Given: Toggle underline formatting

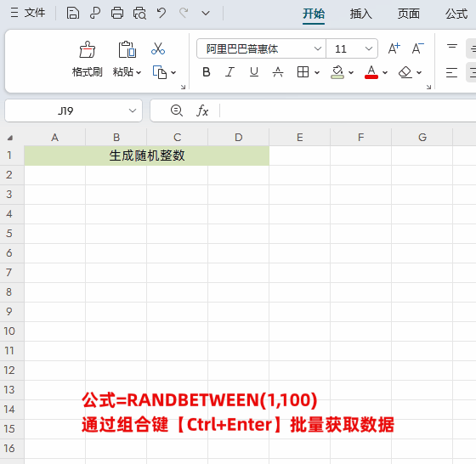Looking at the screenshot, I should 254,72.
